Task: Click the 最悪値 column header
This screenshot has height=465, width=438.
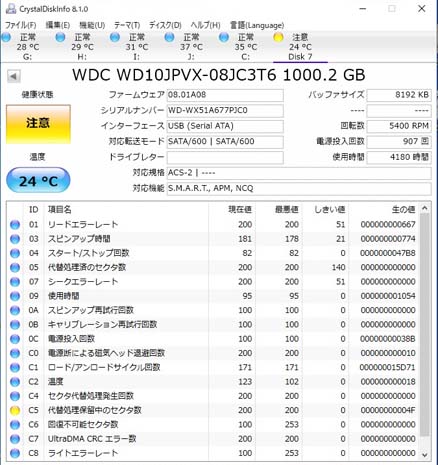Action: (287, 210)
